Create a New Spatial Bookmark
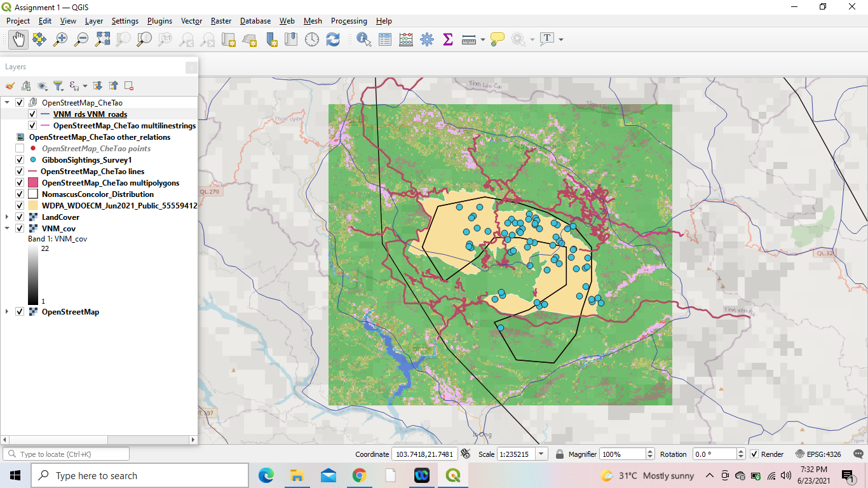The image size is (868, 488). click(x=272, y=39)
